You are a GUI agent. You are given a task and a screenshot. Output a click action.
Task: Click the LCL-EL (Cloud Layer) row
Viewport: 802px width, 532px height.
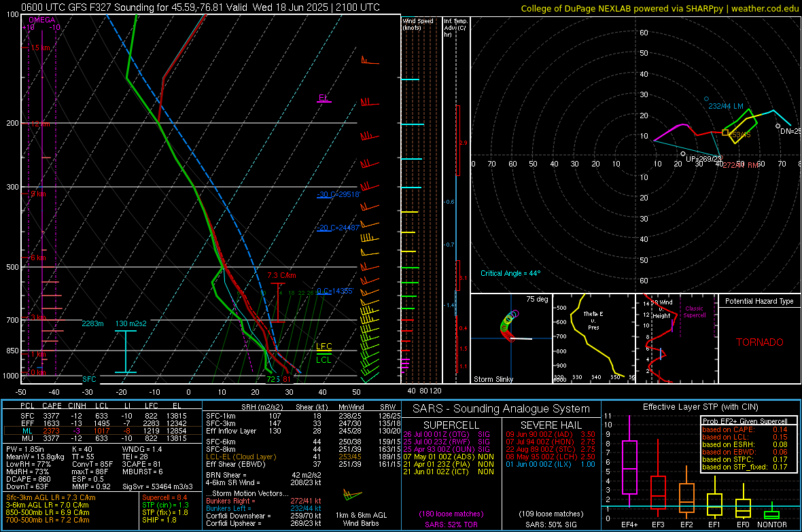click(303, 457)
